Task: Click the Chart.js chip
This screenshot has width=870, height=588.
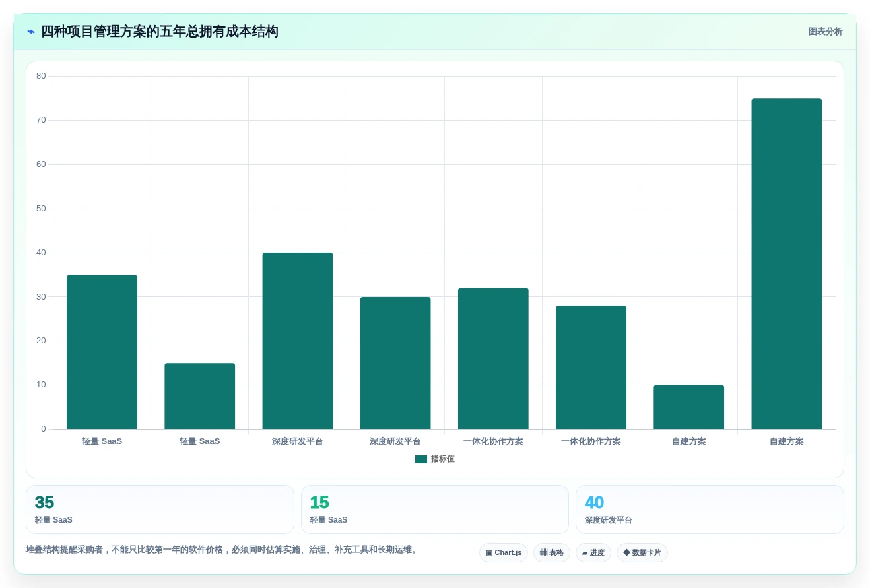Action: click(x=504, y=553)
